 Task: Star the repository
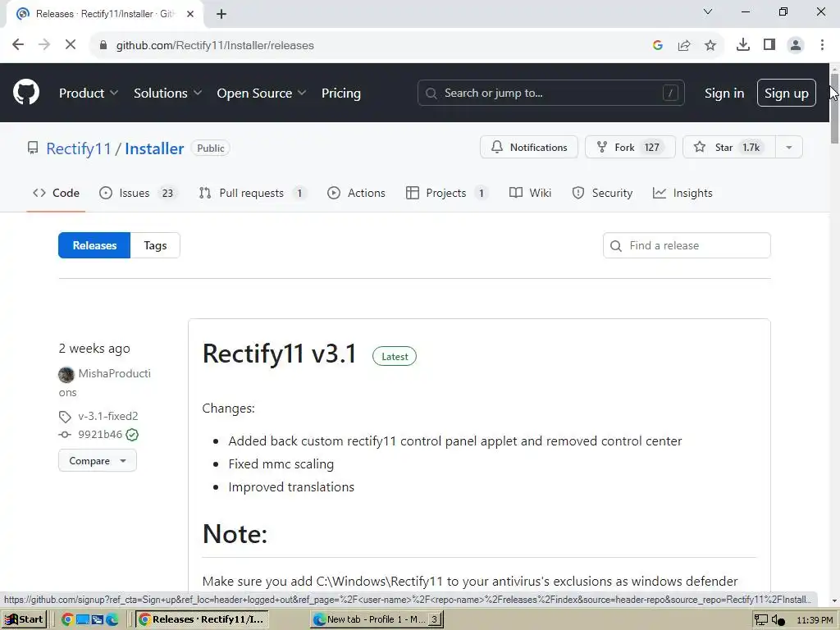[729, 147]
